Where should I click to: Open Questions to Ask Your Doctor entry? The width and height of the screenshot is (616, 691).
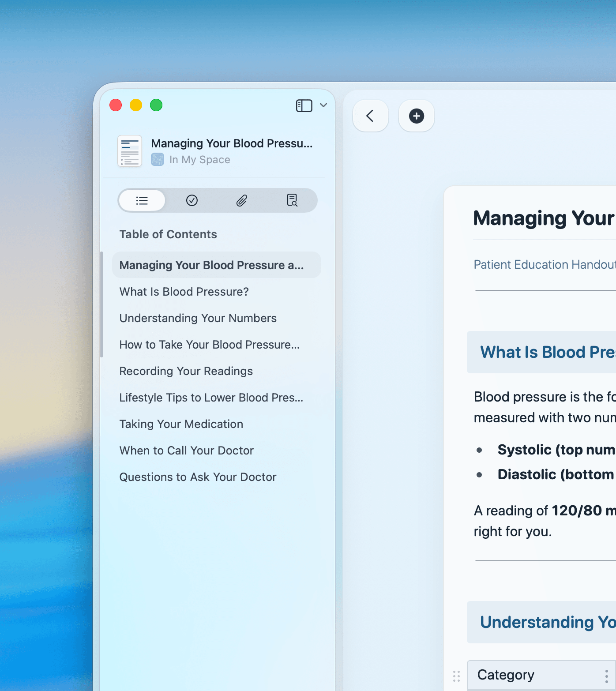click(x=198, y=477)
